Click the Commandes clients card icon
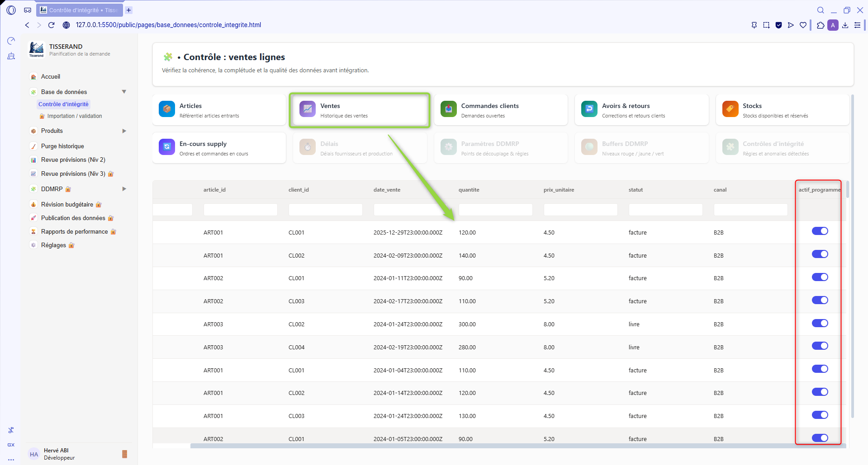The height and width of the screenshot is (465, 868). [x=448, y=109]
